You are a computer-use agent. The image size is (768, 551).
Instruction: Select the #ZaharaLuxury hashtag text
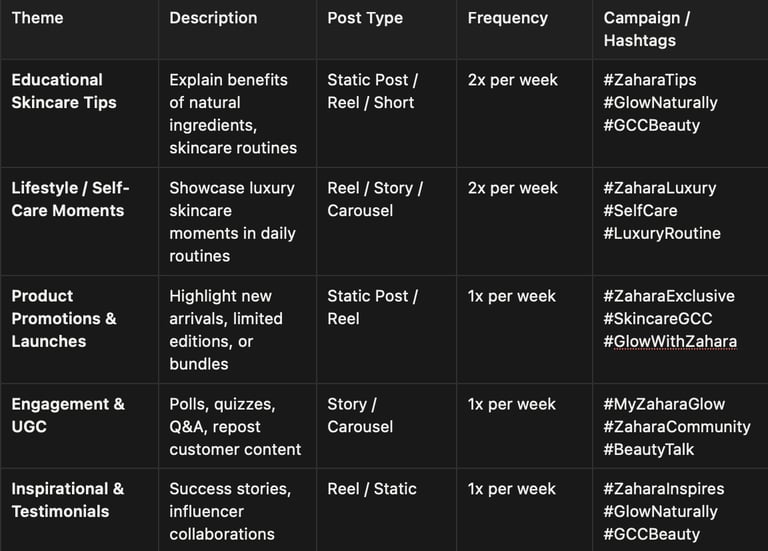coord(660,188)
